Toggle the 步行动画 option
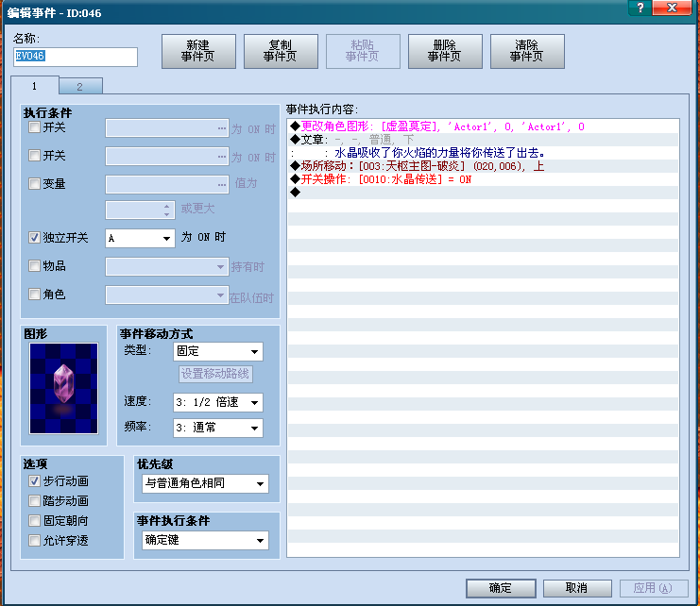The height and width of the screenshot is (606, 700). pos(34,480)
